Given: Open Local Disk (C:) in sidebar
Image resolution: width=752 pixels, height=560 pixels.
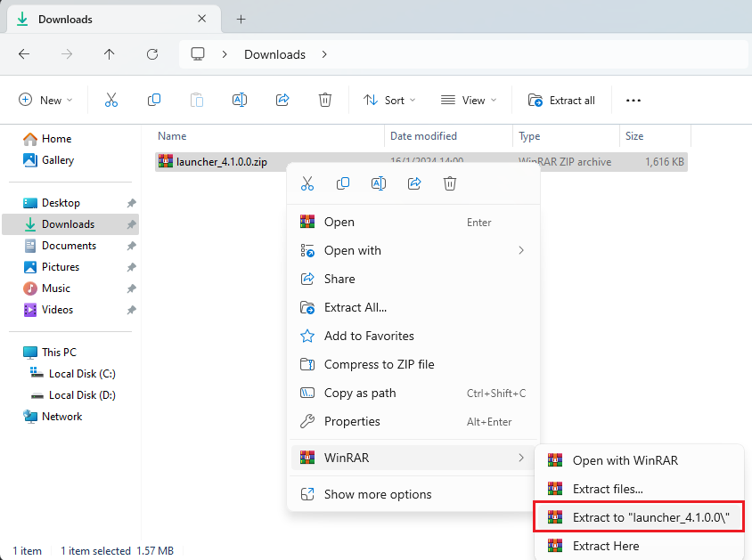Looking at the screenshot, I should [82, 374].
